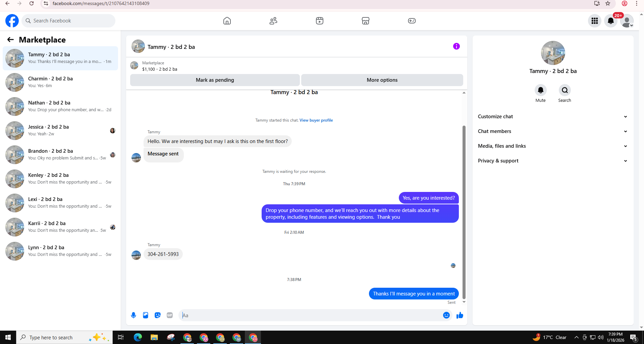Click taskbar clock showing 7:39 PM
The height and width of the screenshot is (344, 644).
pos(615,337)
